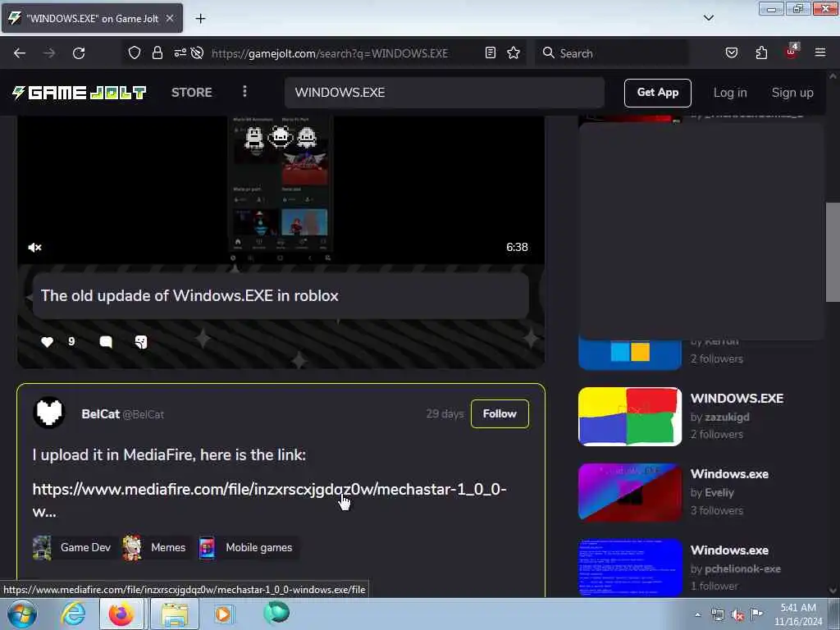Open the Firefox extensions puzzle icon
The width and height of the screenshot is (840, 630).
coord(761,52)
